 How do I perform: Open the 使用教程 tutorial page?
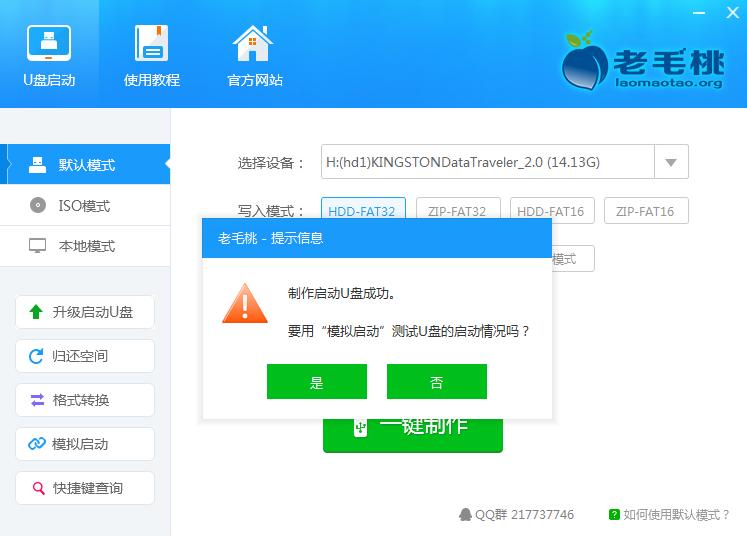pyautogui.click(x=151, y=54)
